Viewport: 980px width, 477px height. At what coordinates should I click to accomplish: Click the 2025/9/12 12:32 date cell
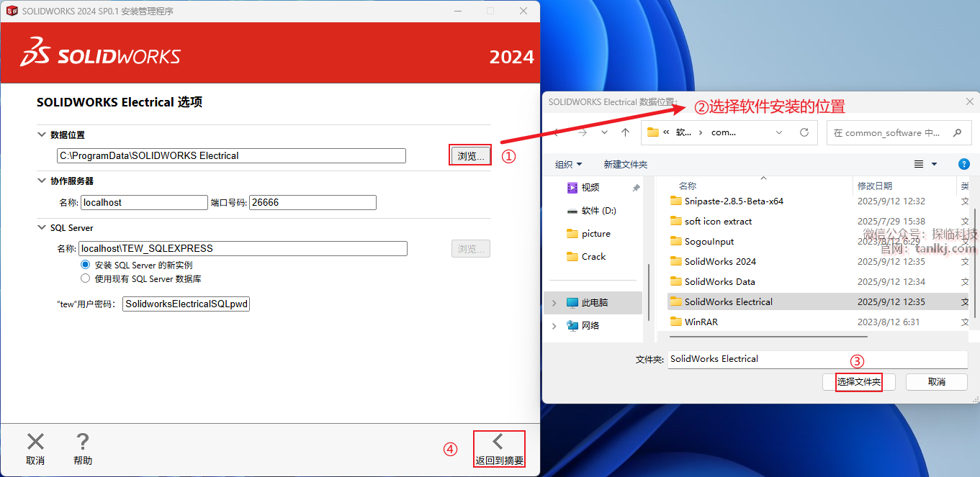pyautogui.click(x=891, y=201)
